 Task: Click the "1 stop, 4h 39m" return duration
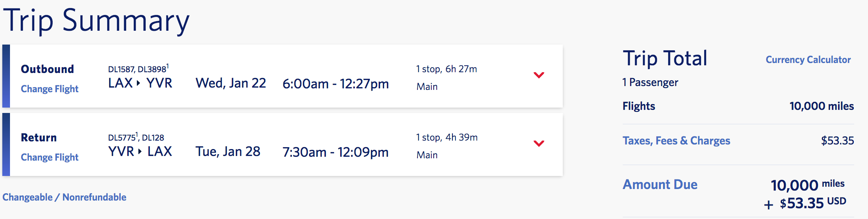point(447,138)
